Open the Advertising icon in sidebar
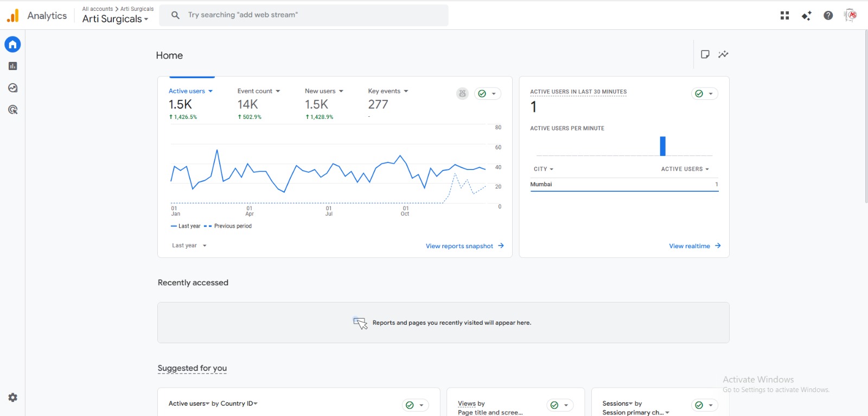 click(x=12, y=110)
